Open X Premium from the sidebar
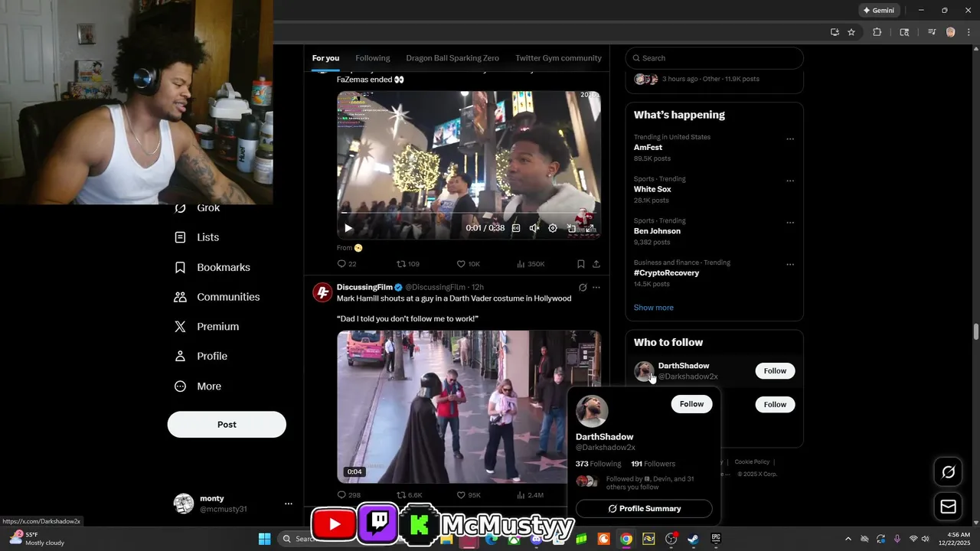 207,327
